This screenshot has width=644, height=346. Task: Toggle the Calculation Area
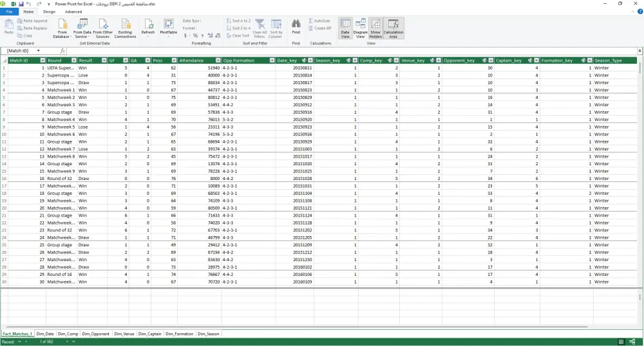click(x=393, y=28)
